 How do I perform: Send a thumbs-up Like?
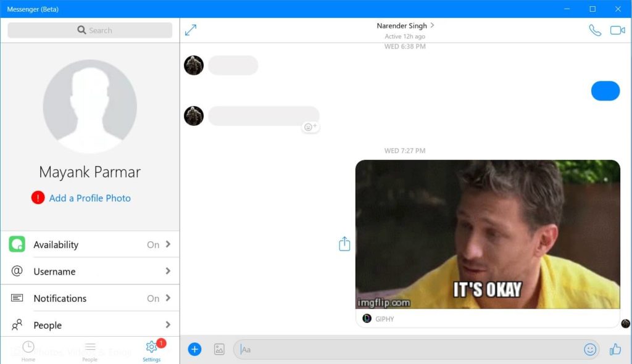[x=615, y=349]
